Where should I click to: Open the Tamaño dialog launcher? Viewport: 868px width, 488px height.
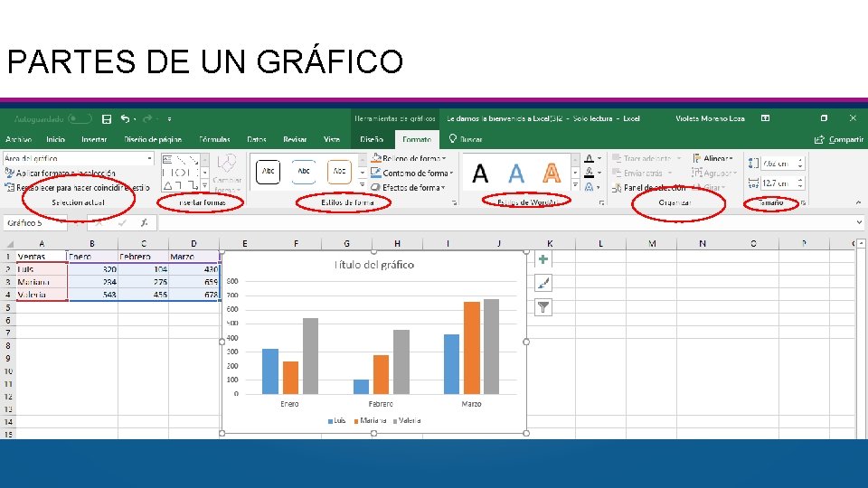coord(803,203)
